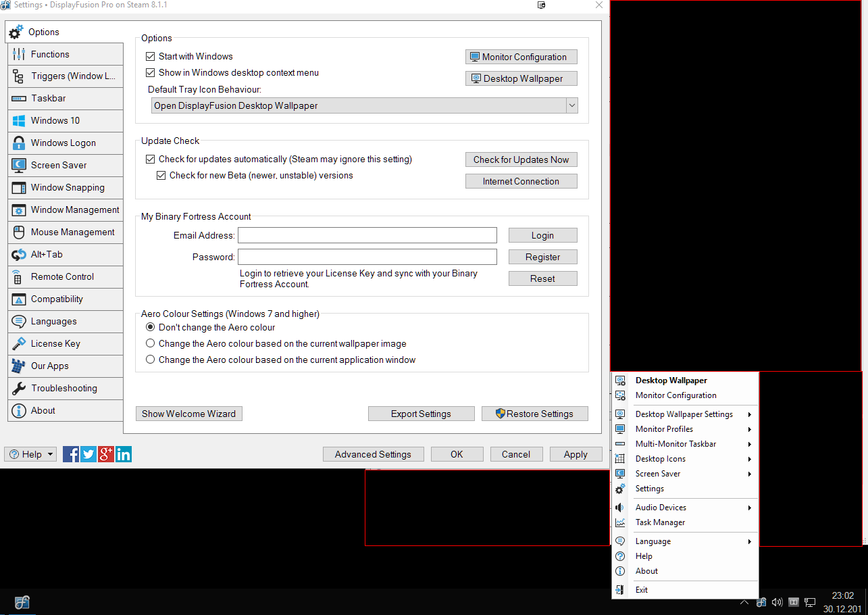
Task: Open the Google+ icon link
Action: [106, 454]
